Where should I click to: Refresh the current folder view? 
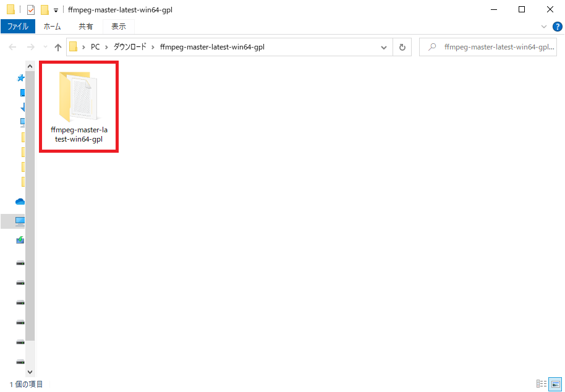[x=402, y=47]
